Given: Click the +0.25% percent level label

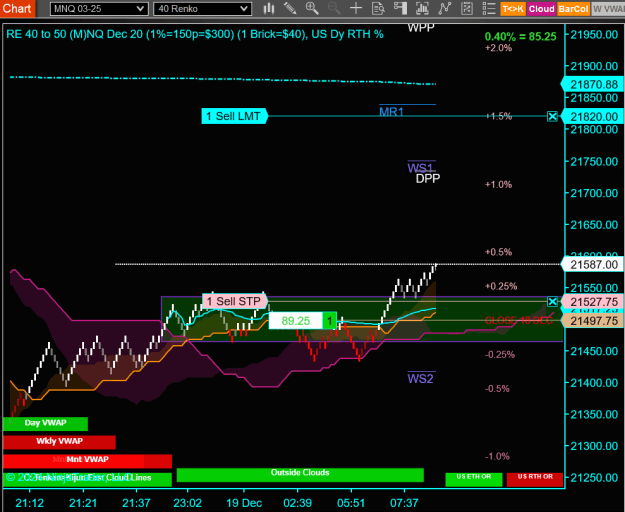Looking at the screenshot, I should (501, 286).
